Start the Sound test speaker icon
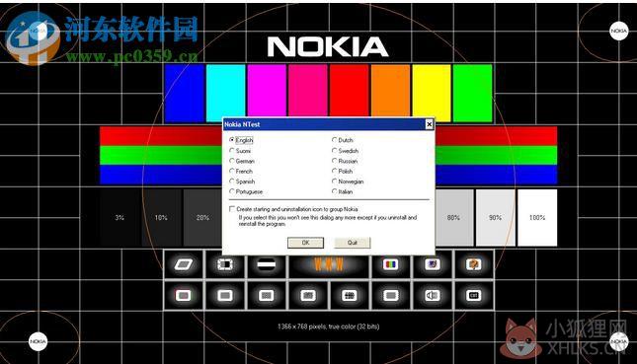Screen dimensions: 637x364 [x=432, y=295]
